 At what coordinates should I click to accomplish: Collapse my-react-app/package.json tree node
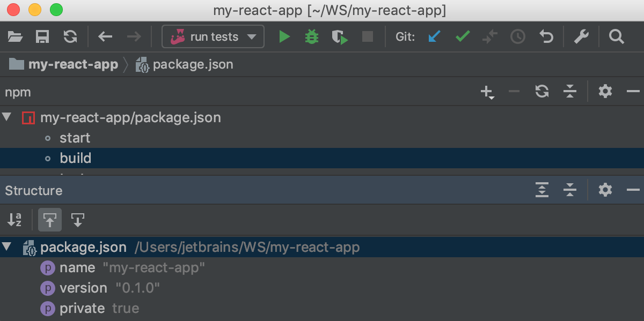point(6,117)
